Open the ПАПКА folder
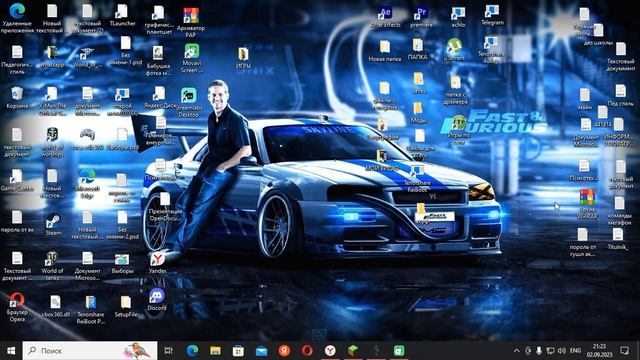 418,50
